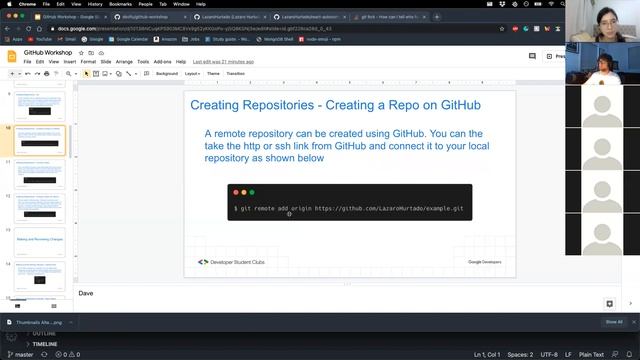Image resolution: width=640 pixels, height=360 pixels.
Task: Click Show All in downloads bar
Action: [614, 322]
